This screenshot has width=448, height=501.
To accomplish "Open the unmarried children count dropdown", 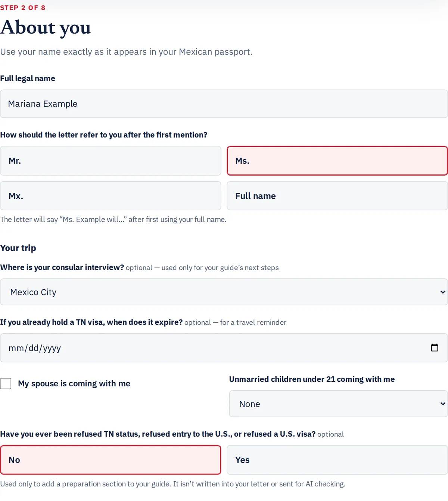I will 338,404.
